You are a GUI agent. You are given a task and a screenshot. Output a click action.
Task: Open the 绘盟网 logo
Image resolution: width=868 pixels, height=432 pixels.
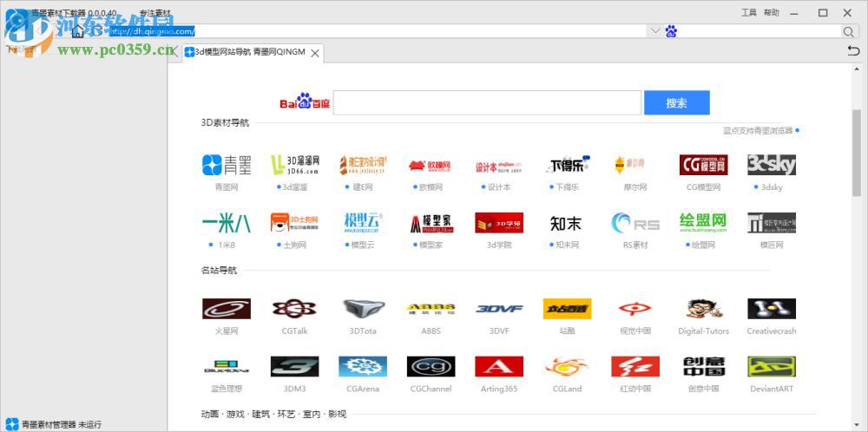point(704,222)
